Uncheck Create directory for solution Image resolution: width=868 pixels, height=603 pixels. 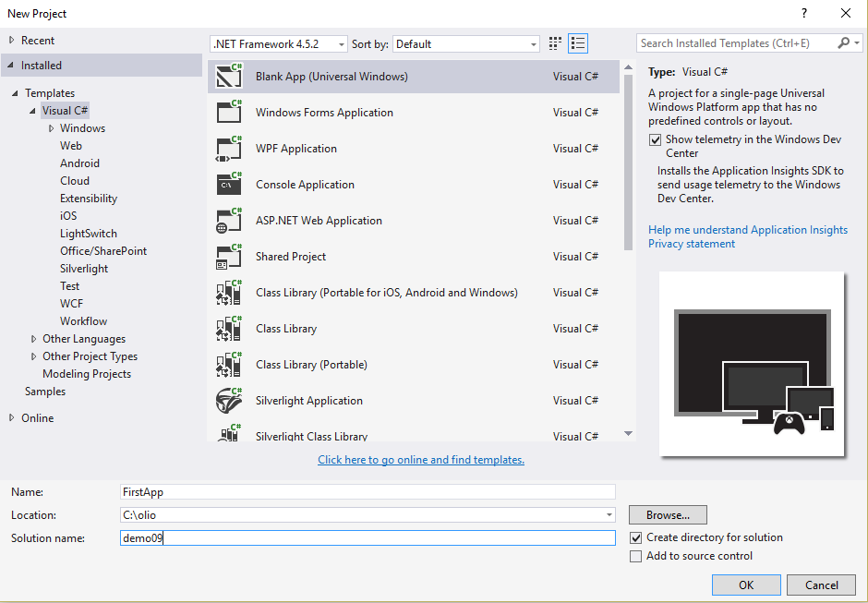click(635, 537)
